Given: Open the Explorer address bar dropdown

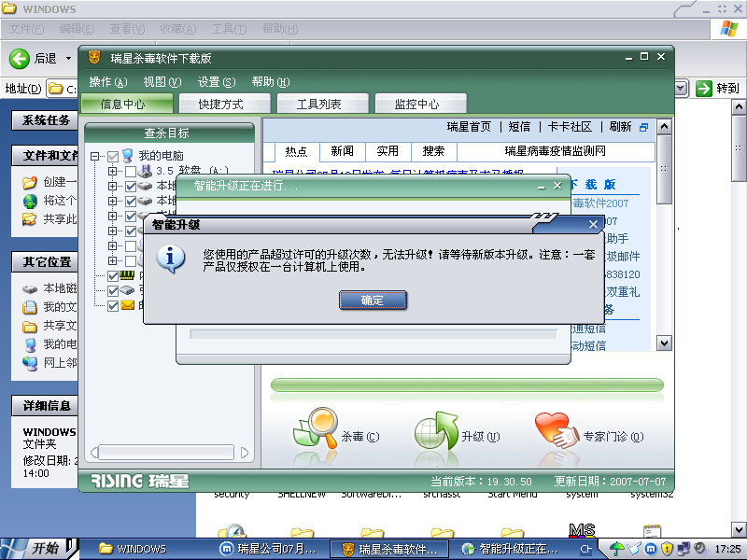Looking at the screenshot, I should click(x=682, y=89).
